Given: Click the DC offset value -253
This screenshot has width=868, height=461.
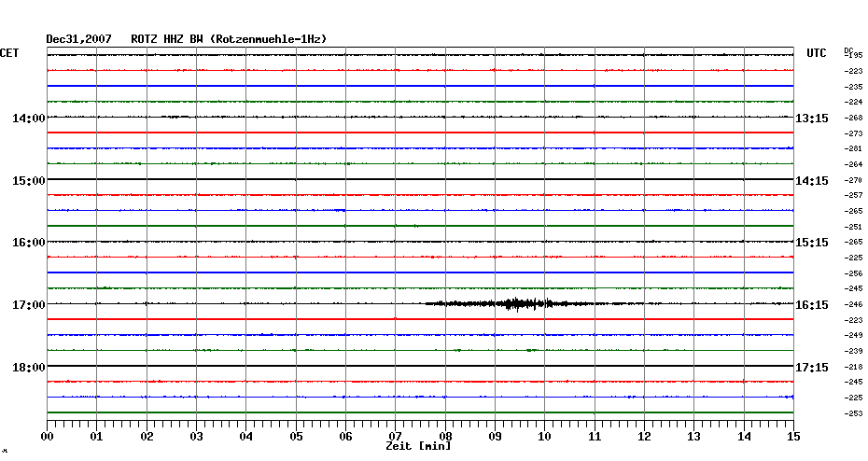Looking at the screenshot, I should 853,414.
